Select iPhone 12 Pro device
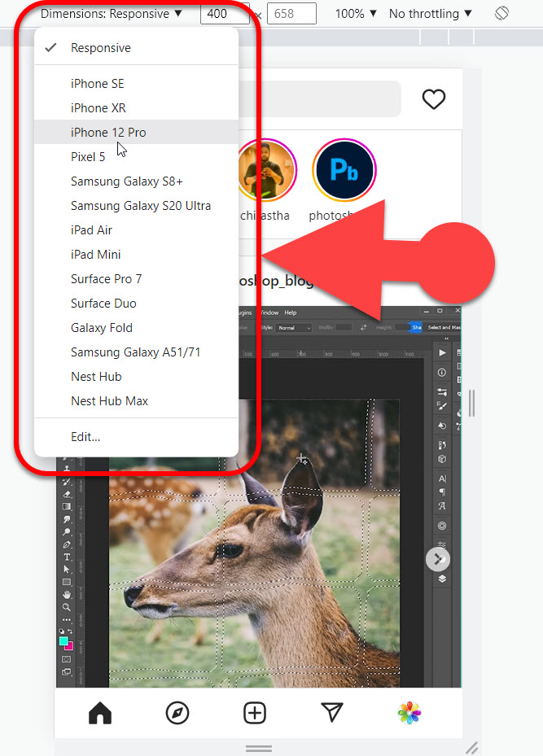 coord(137,132)
